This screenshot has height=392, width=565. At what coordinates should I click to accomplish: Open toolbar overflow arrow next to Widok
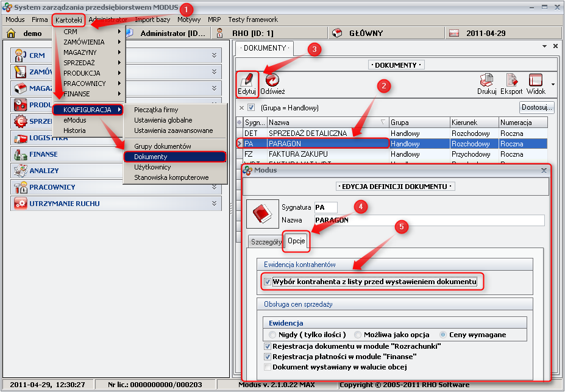pos(553,85)
